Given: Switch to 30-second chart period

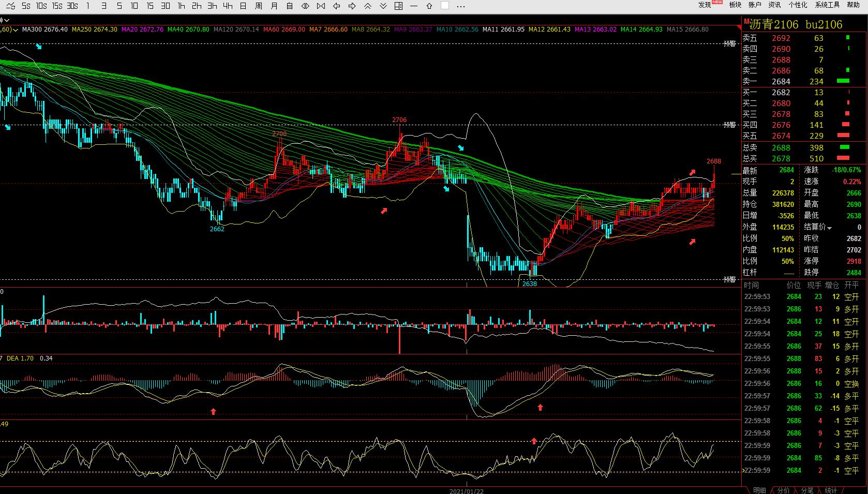Looking at the screenshot, I should 72,6.
